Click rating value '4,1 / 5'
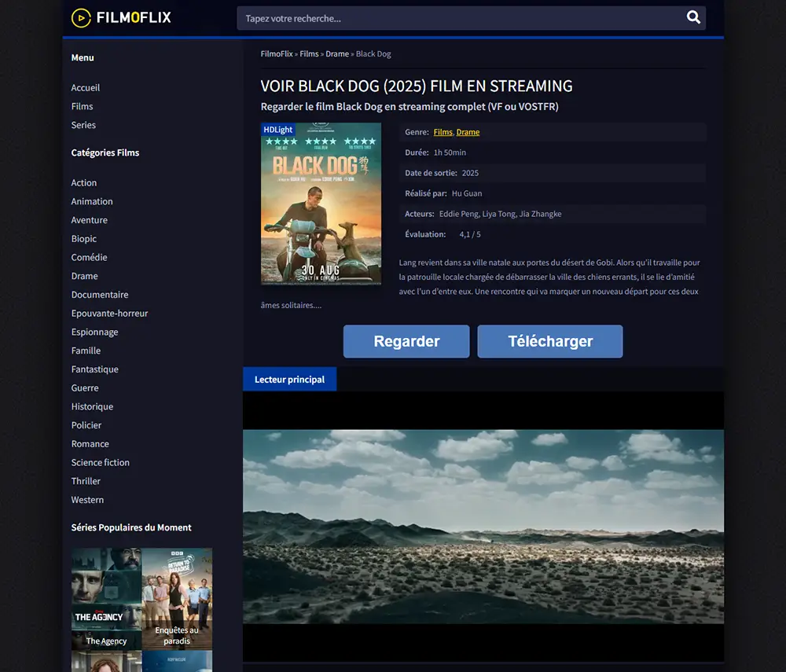The height and width of the screenshot is (672, 786). click(x=470, y=234)
